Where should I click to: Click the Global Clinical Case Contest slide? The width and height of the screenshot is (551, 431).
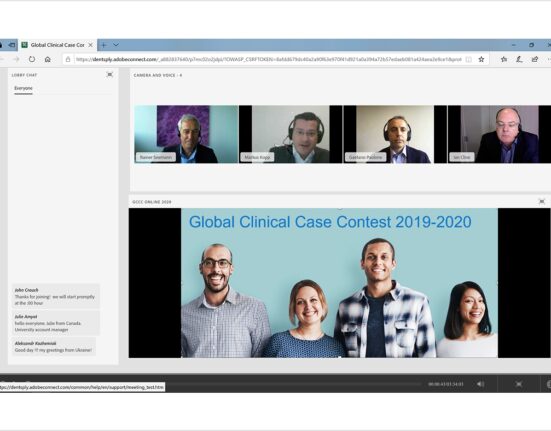click(339, 283)
